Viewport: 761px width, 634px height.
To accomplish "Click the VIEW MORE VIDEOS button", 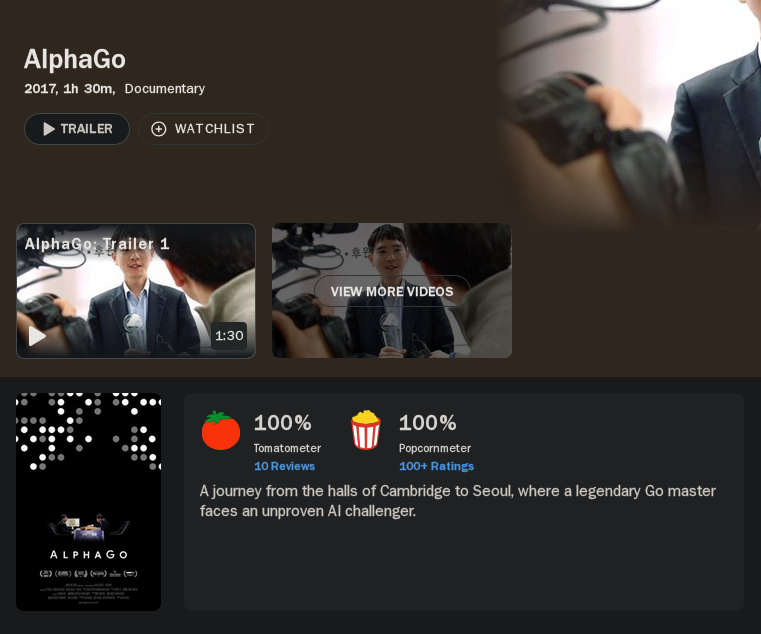I will point(392,291).
